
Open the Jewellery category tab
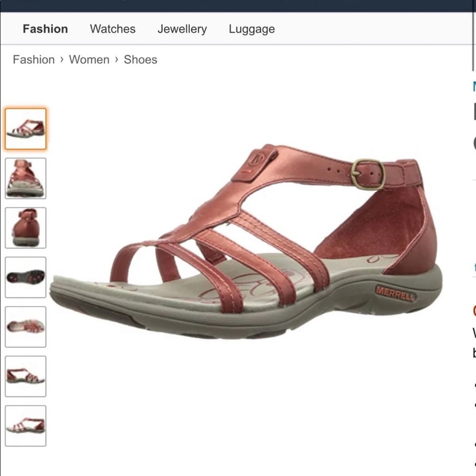pyautogui.click(x=182, y=29)
